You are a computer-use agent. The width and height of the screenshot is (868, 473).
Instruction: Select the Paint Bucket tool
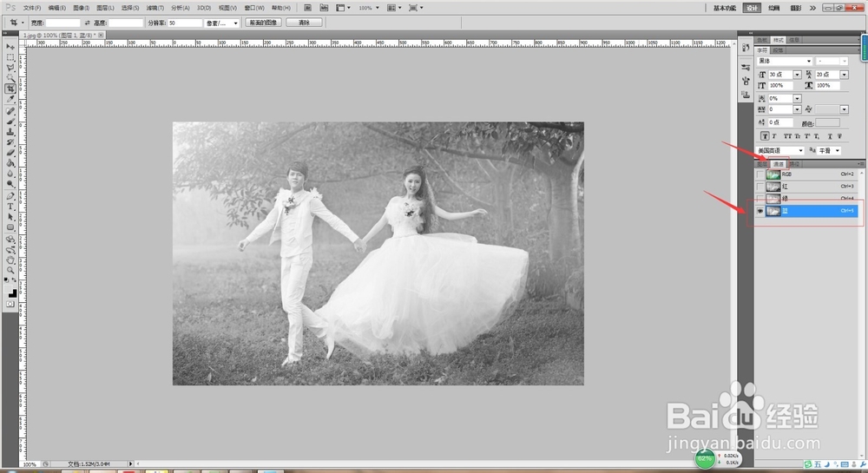(10, 163)
